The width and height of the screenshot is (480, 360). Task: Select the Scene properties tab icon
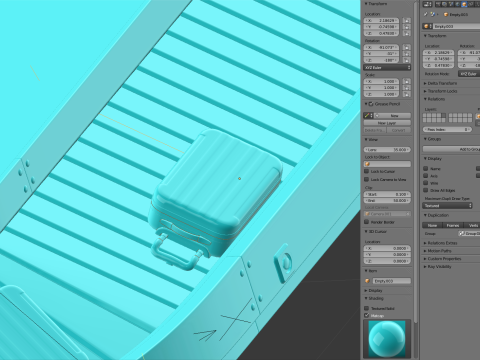coord(451,4)
